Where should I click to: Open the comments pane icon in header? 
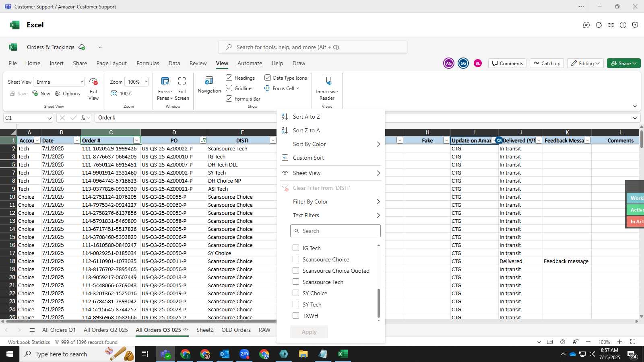[586, 25]
